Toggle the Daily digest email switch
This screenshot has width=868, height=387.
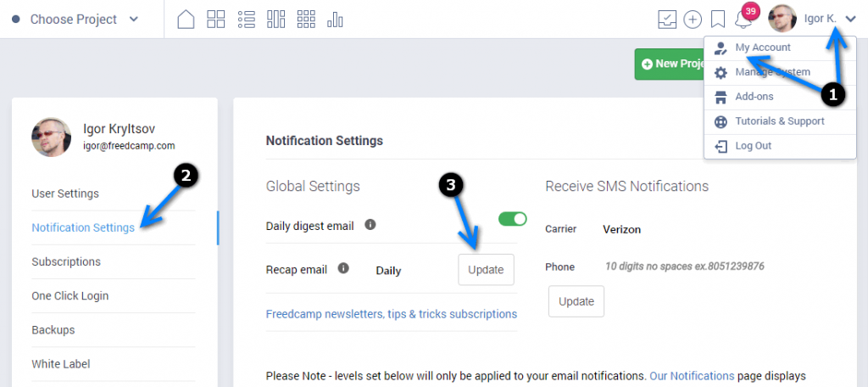click(513, 219)
